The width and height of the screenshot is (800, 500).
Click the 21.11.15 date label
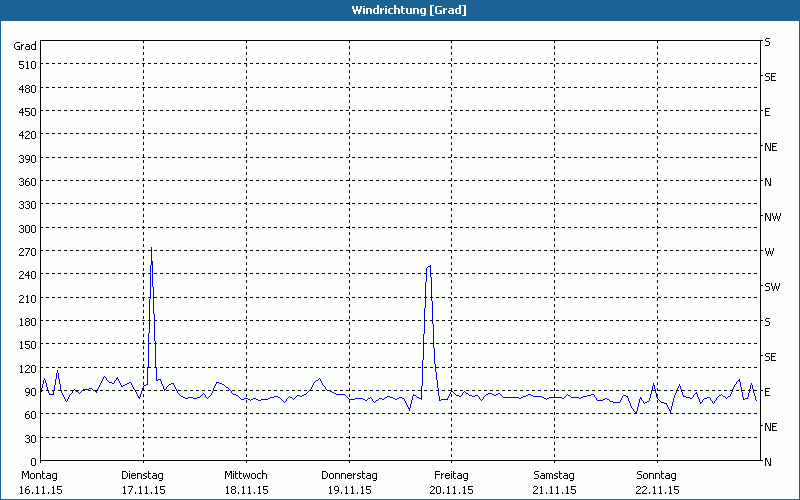pos(554,490)
